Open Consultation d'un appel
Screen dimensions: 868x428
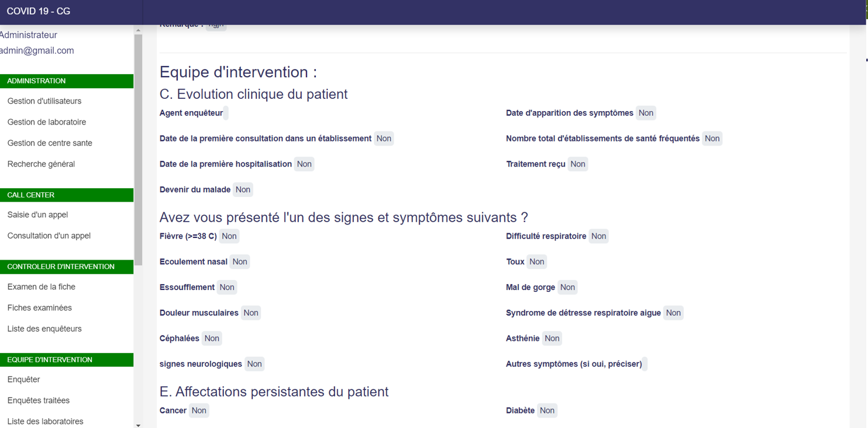(49, 235)
